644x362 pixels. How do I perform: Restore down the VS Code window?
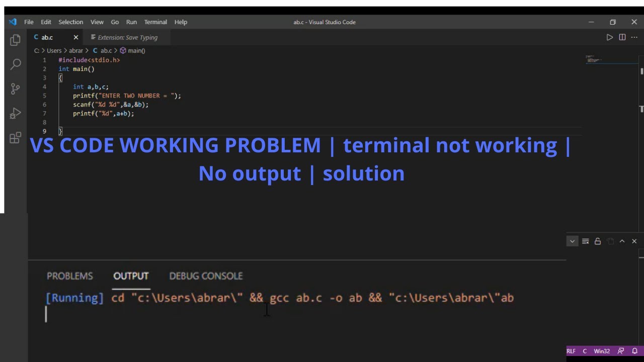coord(613,22)
